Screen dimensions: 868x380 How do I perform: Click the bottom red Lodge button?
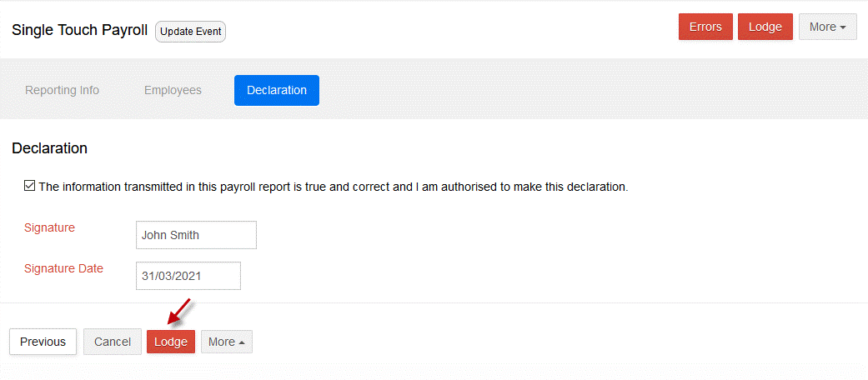pos(170,342)
